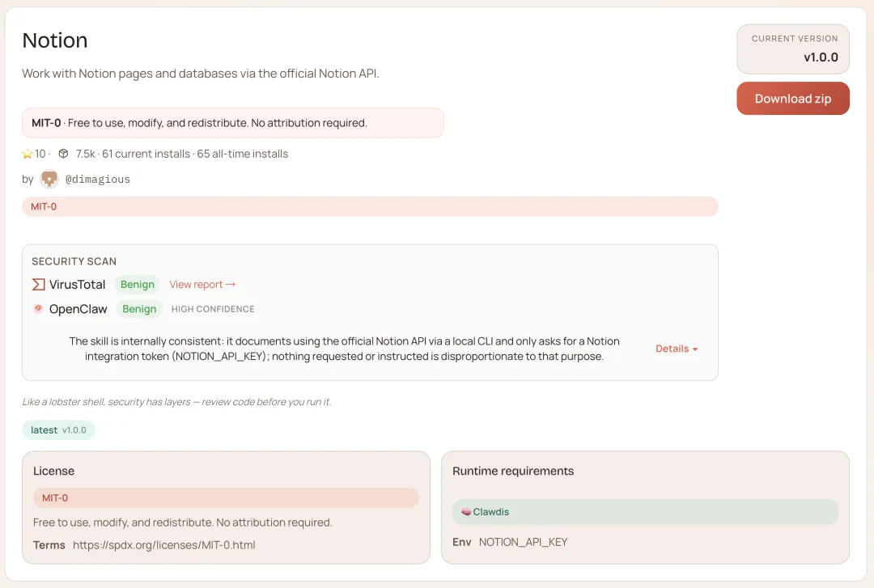The image size is (874, 588).
Task: Open the VirusTotal View report link
Action: click(x=202, y=285)
